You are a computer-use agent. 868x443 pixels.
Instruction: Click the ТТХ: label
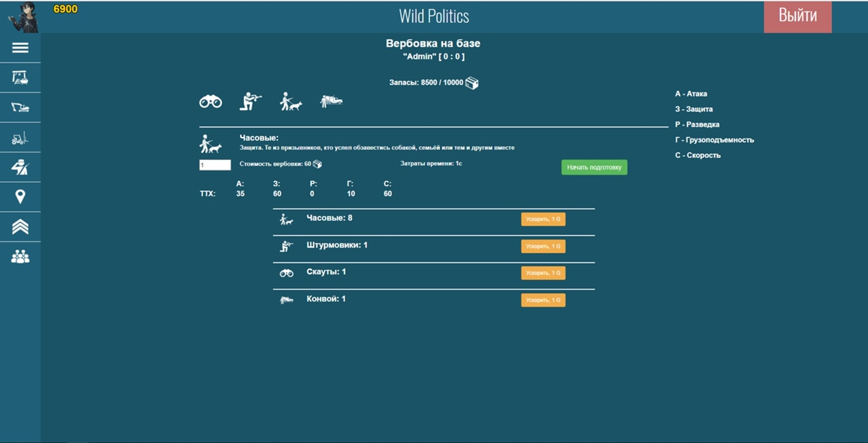208,194
